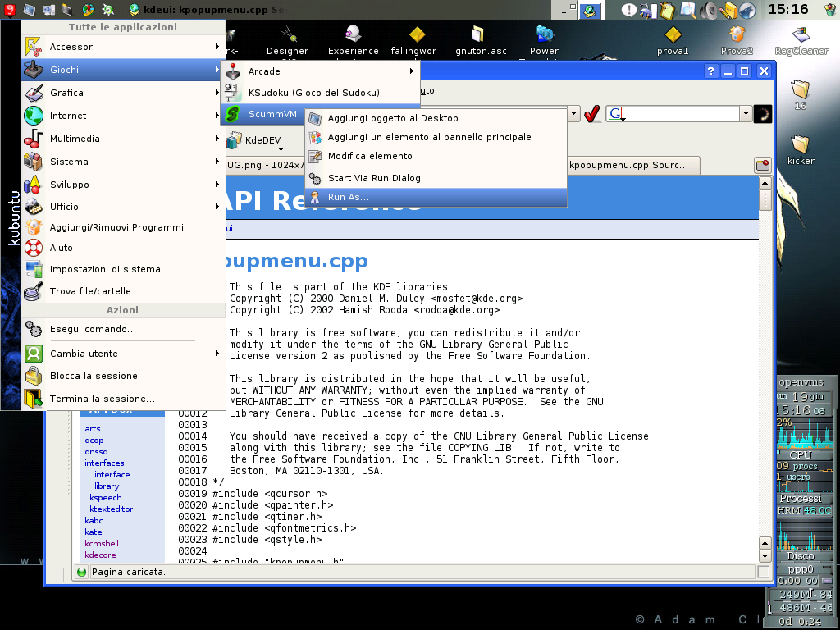
Task: Switch to kpopupmenu.cpp Sourc... tab
Action: [632, 165]
